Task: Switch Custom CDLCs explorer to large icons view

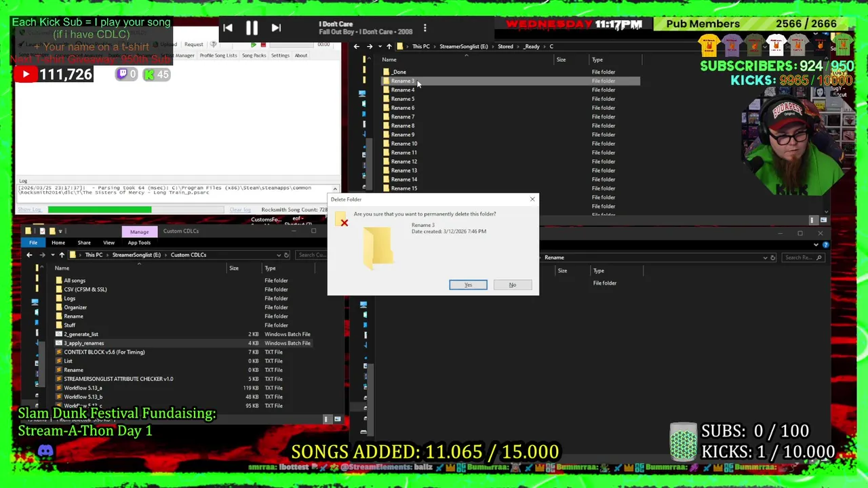Action: point(337,420)
